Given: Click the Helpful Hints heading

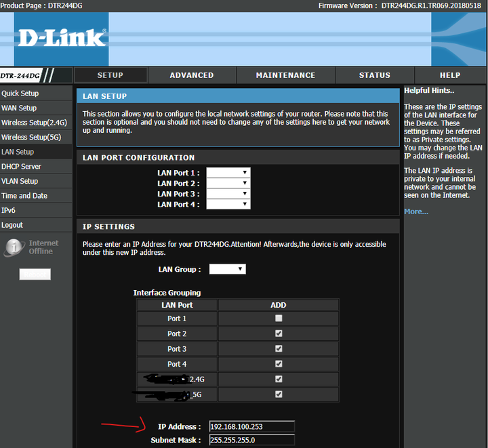Looking at the screenshot, I should coord(429,91).
